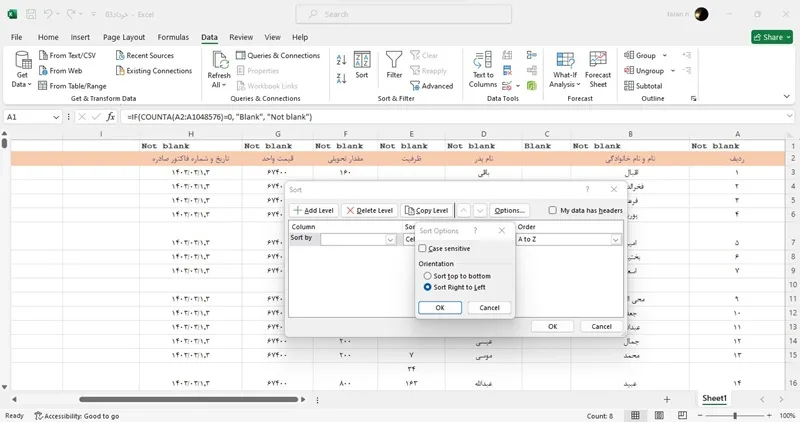
Task: Enable the Case sensitive checkbox
Action: [422, 249]
